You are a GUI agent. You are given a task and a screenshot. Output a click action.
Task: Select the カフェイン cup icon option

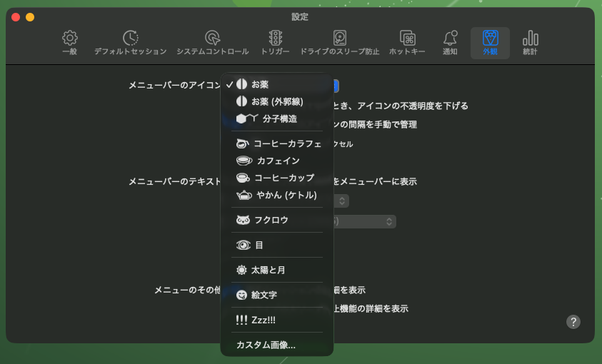click(x=277, y=161)
